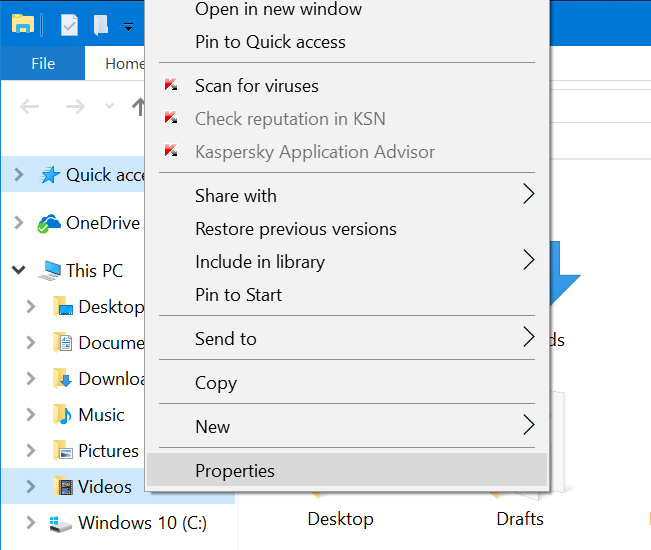This screenshot has width=651, height=550.
Task: Select Windows 10 (C:) in navigation tree
Action: coord(142,523)
